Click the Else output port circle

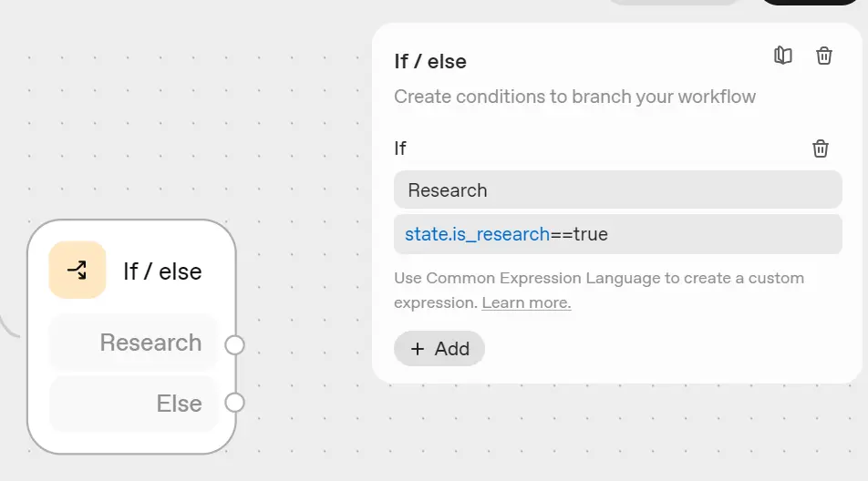tap(234, 402)
